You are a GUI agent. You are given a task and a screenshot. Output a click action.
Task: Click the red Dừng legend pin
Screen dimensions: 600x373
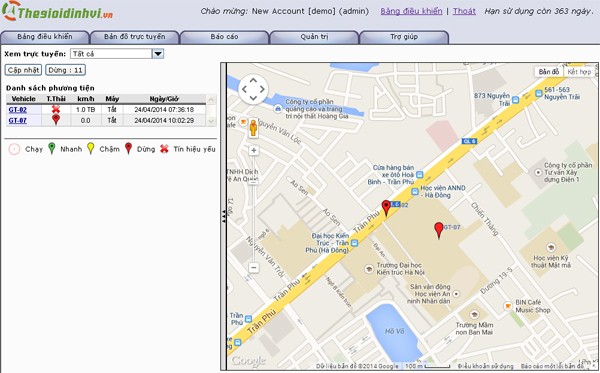(x=129, y=148)
